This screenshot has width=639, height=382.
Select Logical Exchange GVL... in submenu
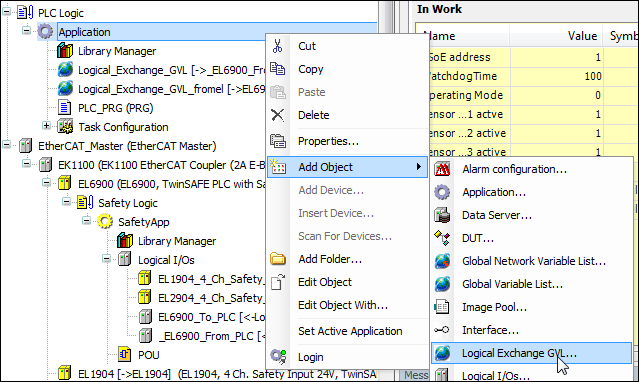[x=531, y=353]
